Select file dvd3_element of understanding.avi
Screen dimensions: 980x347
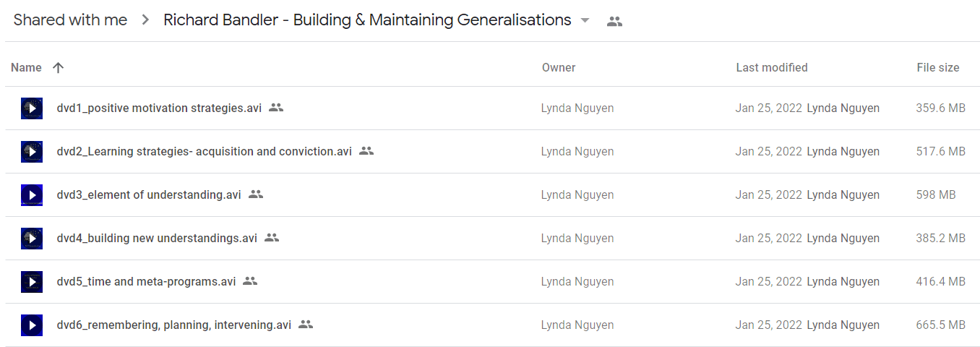tap(149, 195)
